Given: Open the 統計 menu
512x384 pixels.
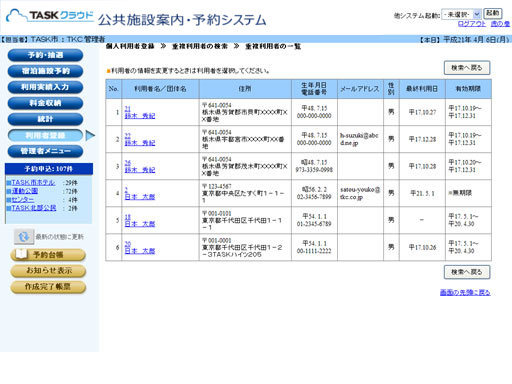Looking at the screenshot, I should 45,119.
